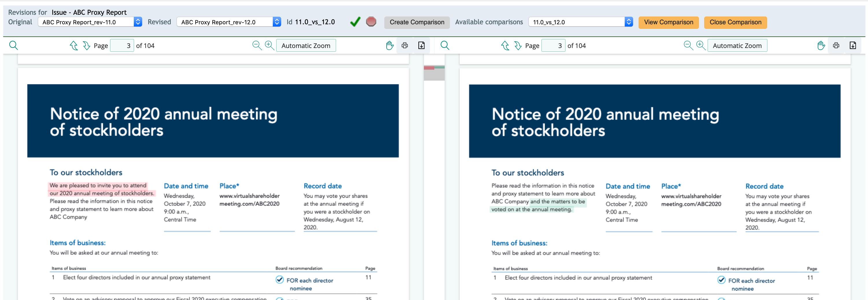Click the search icon in left viewer
868x300 pixels.
pos(14,45)
